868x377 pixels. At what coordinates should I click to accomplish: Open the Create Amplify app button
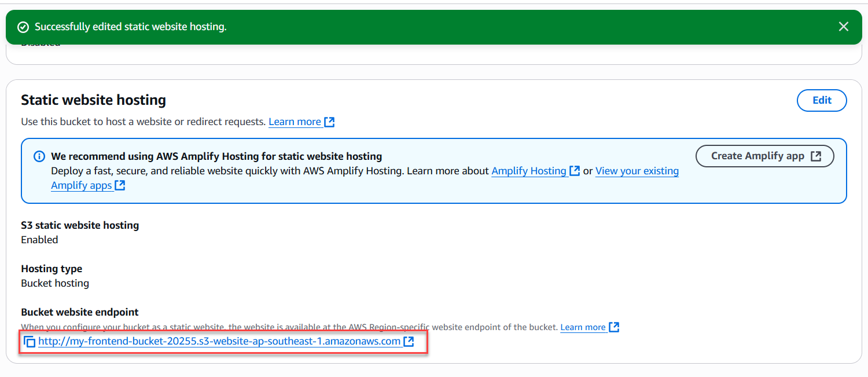tap(764, 156)
